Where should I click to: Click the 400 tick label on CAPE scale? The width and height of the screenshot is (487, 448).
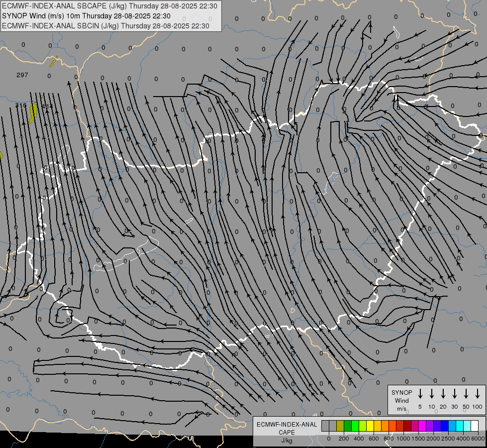[x=359, y=439]
